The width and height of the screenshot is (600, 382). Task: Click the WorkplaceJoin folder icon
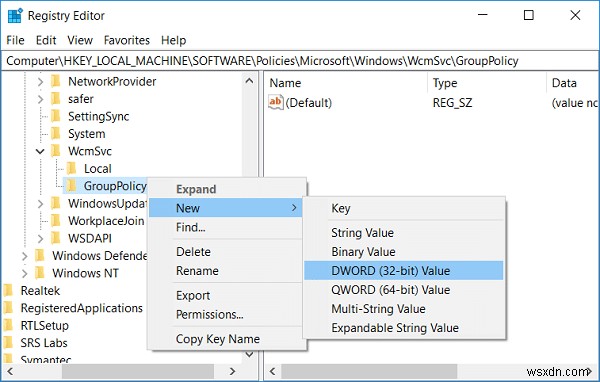coord(56,220)
